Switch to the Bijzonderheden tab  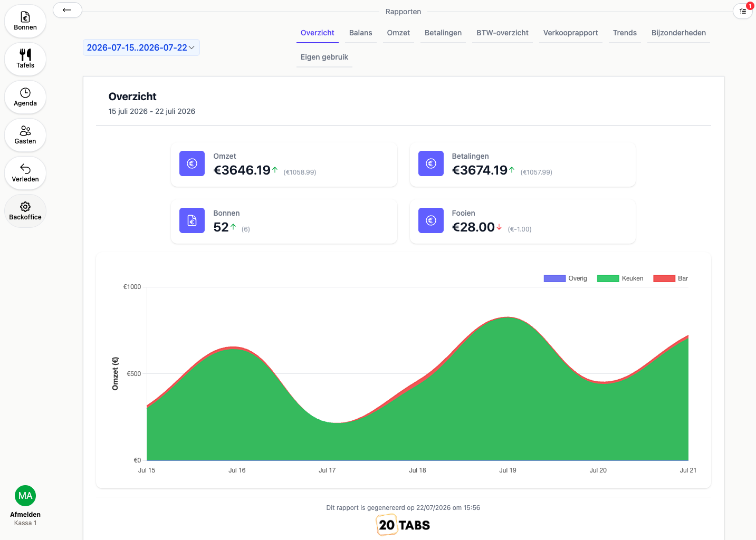point(678,33)
